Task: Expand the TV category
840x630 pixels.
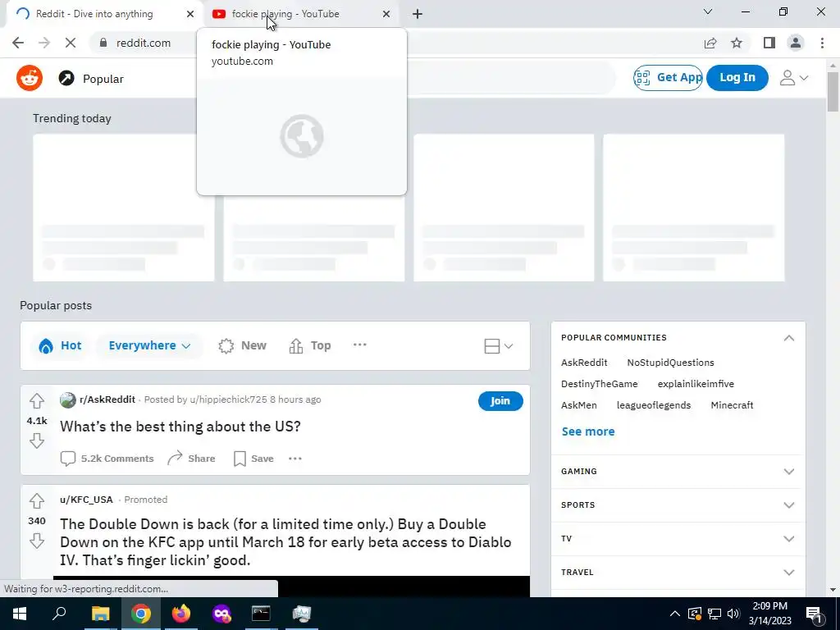Action: coord(788,539)
